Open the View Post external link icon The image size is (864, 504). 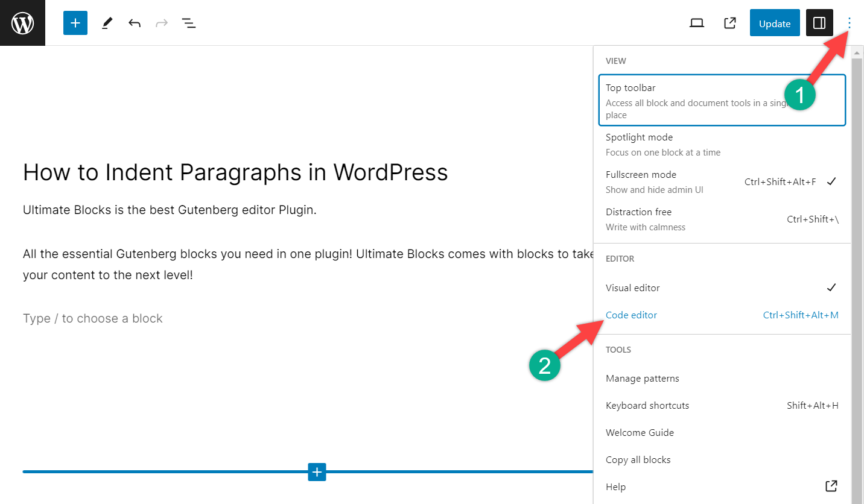pyautogui.click(x=729, y=23)
